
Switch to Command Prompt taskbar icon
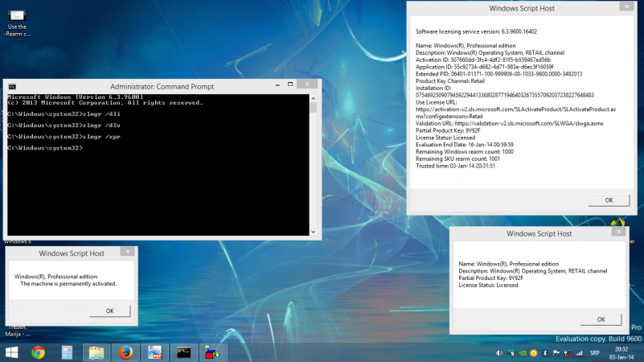pyautogui.click(x=183, y=352)
